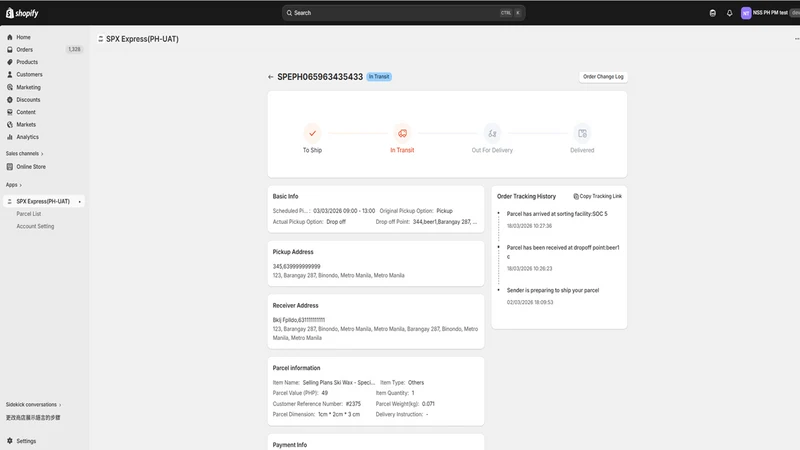800x450 pixels.
Task: Focus the top Search field
Action: [x=403, y=13]
